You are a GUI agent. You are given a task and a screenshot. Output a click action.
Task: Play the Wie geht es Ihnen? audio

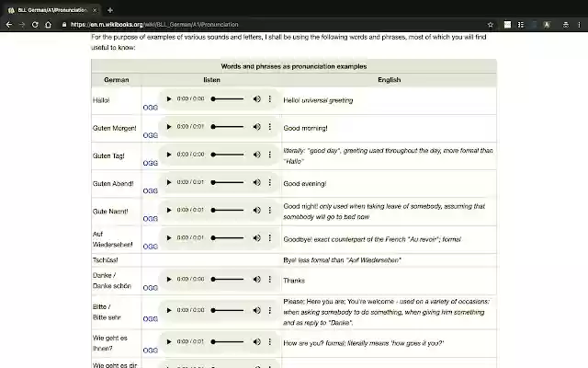(x=169, y=341)
